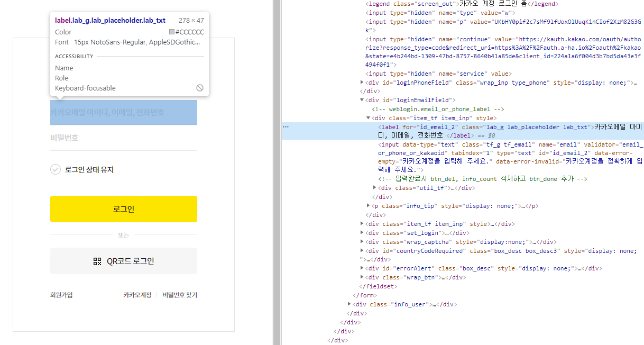Open the 회원가입 link
The image size is (644, 345).
pyautogui.click(x=61, y=295)
